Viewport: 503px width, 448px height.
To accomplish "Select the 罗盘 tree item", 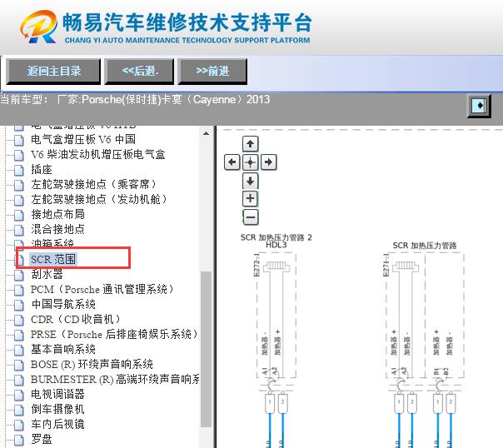I will [x=42, y=440].
